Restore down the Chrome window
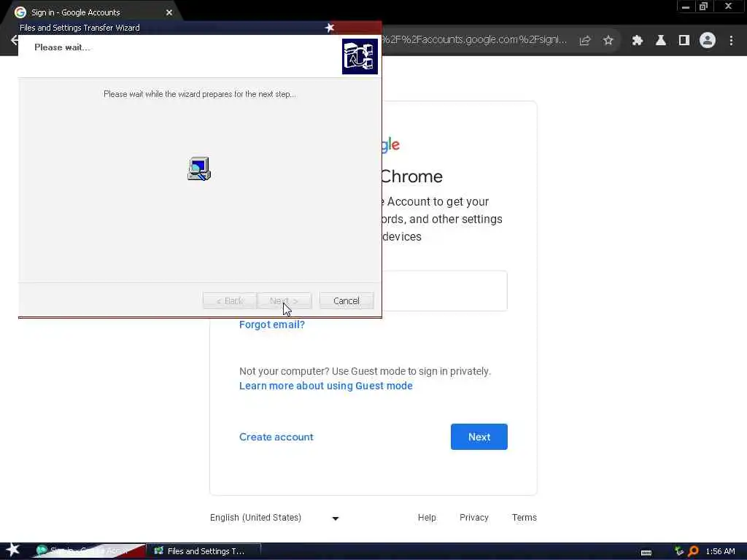The width and height of the screenshot is (747, 560). 704,7
